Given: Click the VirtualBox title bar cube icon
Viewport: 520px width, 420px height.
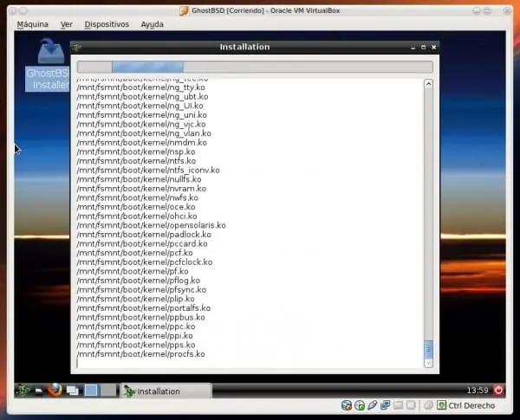Looking at the screenshot, I should (x=184, y=11).
